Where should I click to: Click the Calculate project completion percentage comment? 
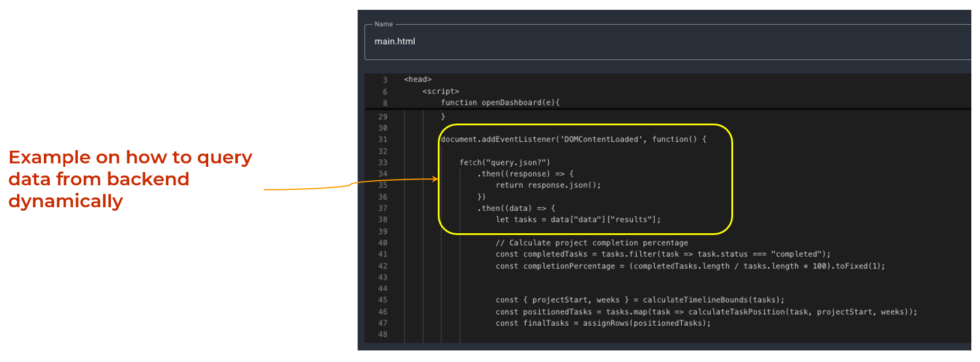click(x=591, y=243)
